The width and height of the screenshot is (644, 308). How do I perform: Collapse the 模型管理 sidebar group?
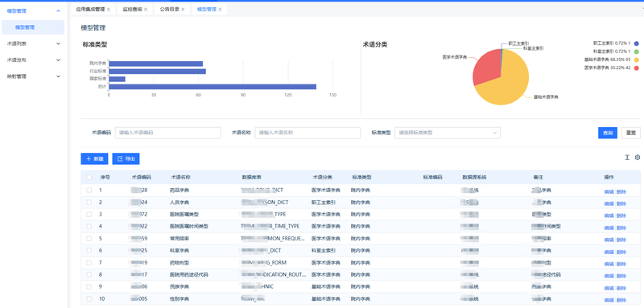58,11
